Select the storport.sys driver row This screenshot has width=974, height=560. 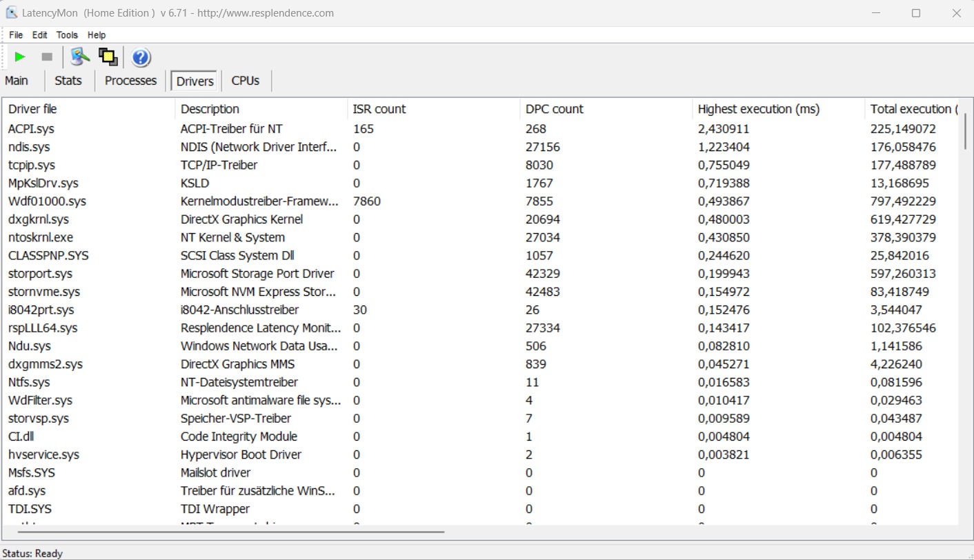[x=481, y=274]
